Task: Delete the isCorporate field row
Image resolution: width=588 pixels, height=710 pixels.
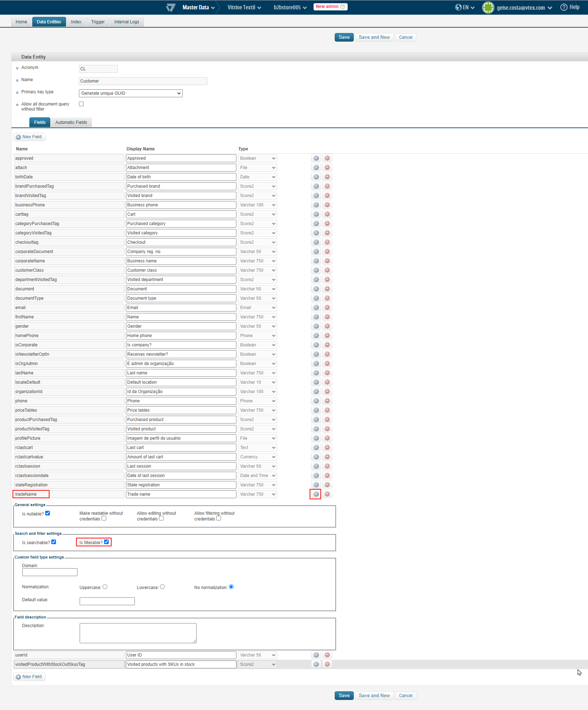Action: [x=327, y=345]
